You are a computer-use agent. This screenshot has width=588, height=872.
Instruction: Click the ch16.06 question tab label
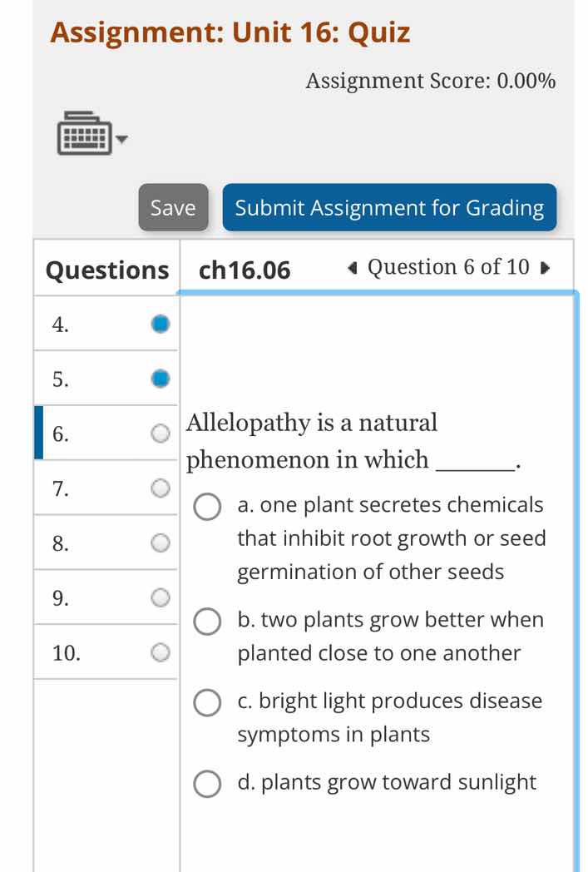243,269
